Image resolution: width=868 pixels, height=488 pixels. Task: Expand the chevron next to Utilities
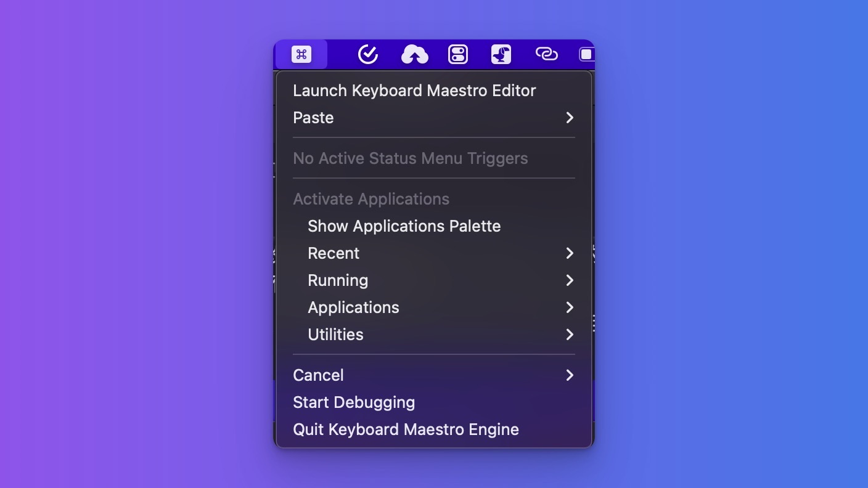pyautogui.click(x=570, y=335)
